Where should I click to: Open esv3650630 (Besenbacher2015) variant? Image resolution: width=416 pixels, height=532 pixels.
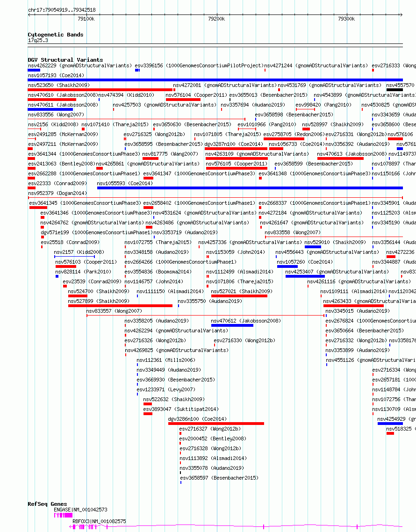pyautogui.click(x=192, y=124)
